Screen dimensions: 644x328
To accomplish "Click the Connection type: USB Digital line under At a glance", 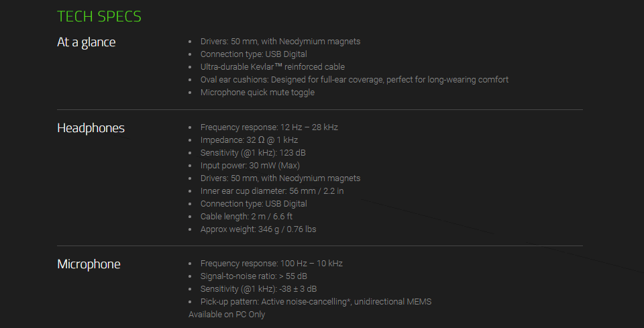I will click(x=254, y=54).
